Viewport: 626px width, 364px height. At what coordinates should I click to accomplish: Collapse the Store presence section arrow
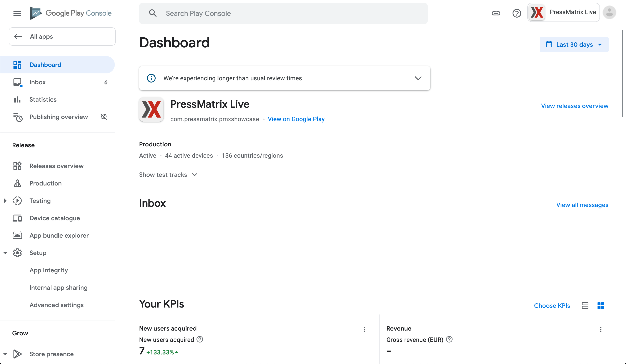pos(5,354)
